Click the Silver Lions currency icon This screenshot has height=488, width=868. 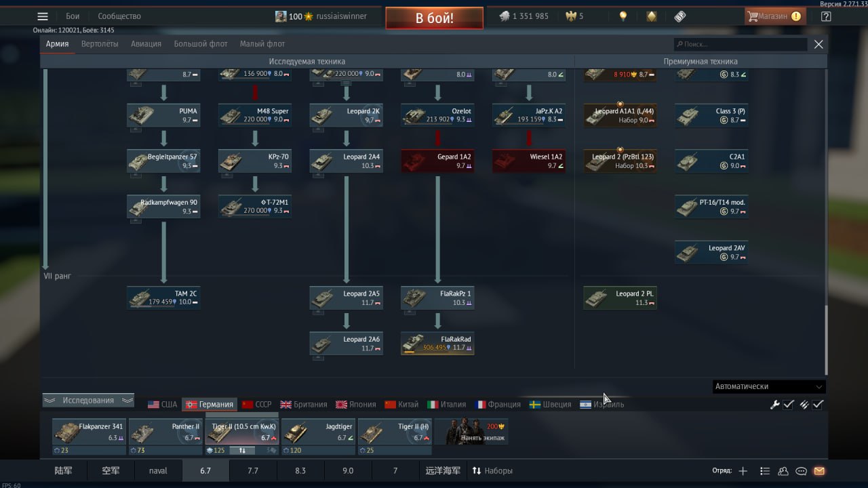click(505, 16)
